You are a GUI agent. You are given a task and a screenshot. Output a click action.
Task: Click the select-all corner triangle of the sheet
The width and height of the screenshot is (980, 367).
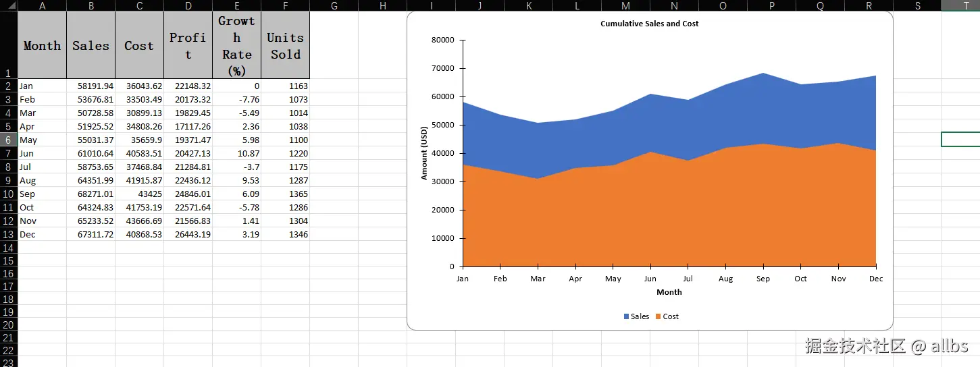click(x=9, y=5)
